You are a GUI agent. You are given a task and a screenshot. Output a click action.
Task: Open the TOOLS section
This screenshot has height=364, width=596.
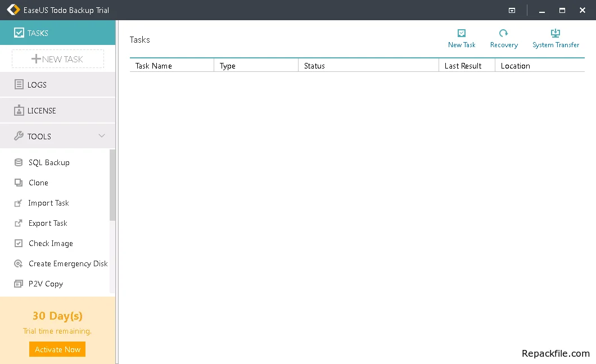(x=57, y=136)
